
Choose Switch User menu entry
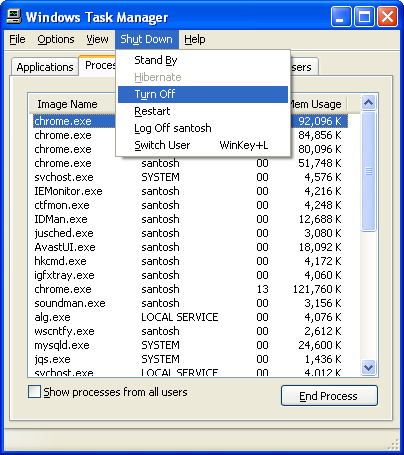(x=203, y=145)
